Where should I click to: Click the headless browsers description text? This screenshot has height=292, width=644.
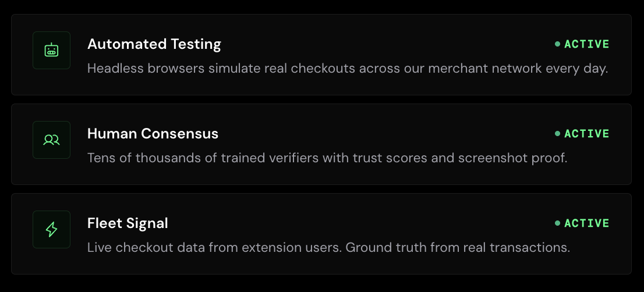pos(348,69)
